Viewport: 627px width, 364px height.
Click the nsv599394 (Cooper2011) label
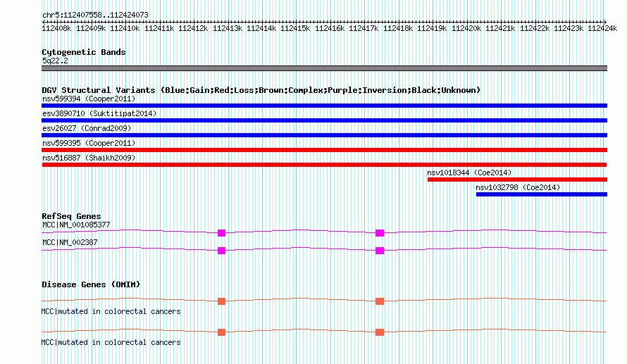(89, 99)
